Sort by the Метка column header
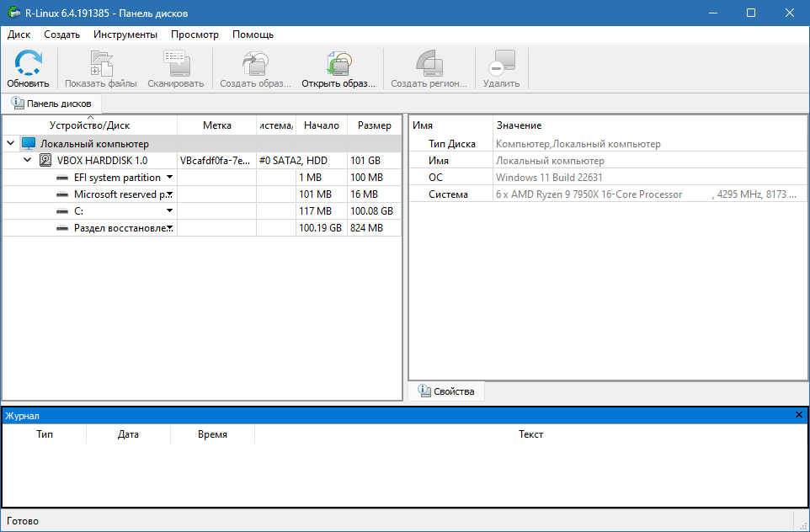This screenshot has width=810, height=532. [x=217, y=125]
